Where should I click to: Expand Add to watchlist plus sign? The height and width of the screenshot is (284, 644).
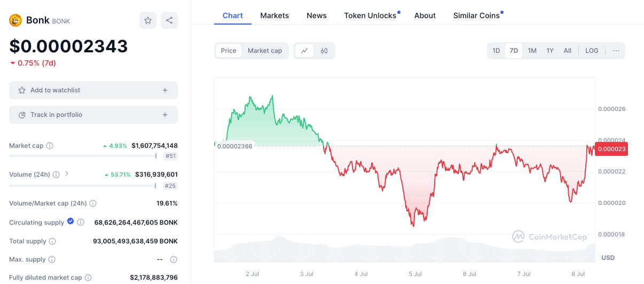pos(165,90)
